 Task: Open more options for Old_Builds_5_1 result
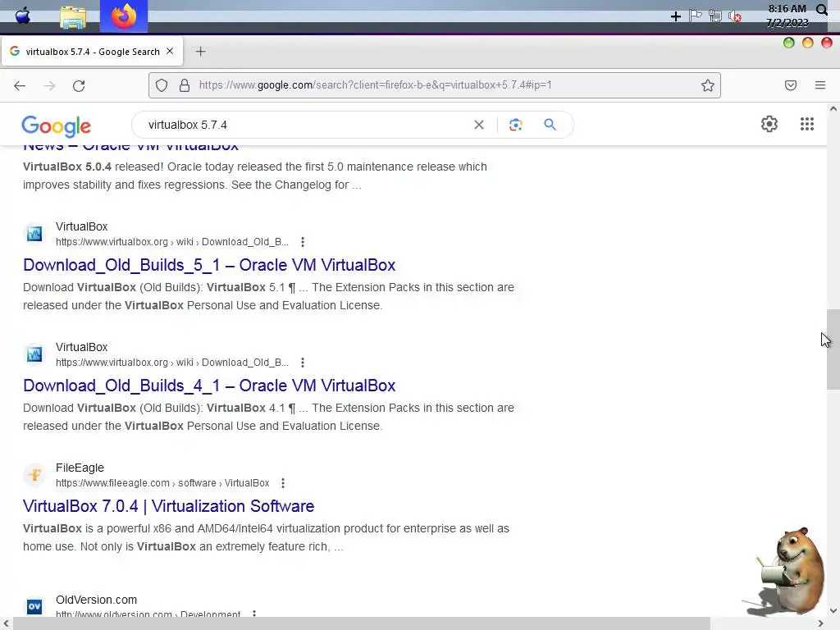[303, 242]
